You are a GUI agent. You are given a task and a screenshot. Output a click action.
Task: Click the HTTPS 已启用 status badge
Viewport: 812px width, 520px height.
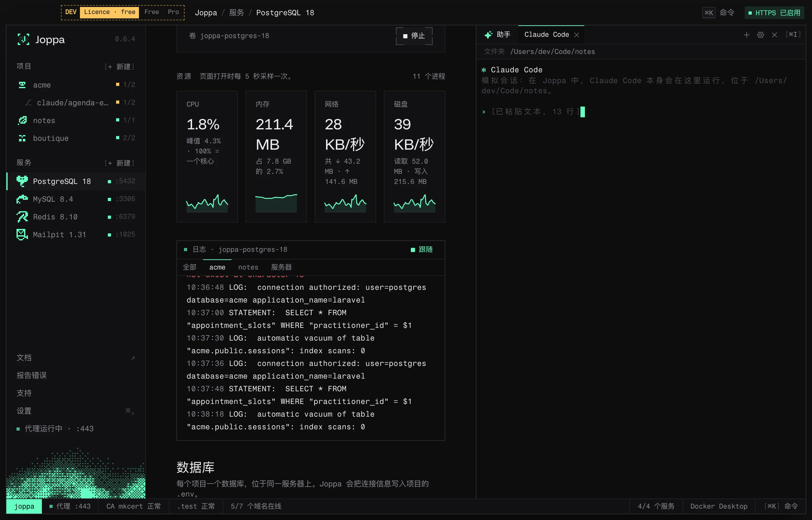tap(774, 13)
